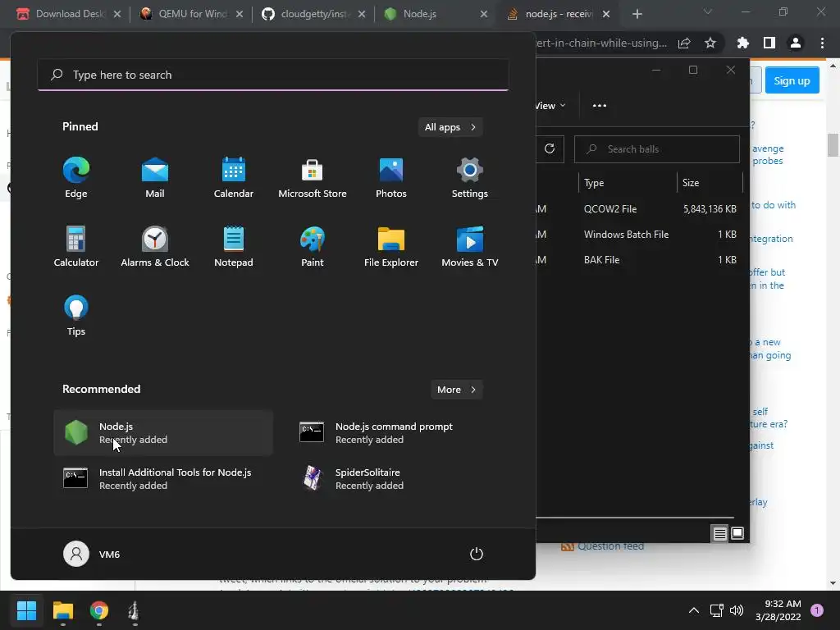Bookmark this page with the star
The image size is (840, 630).
(x=710, y=43)
